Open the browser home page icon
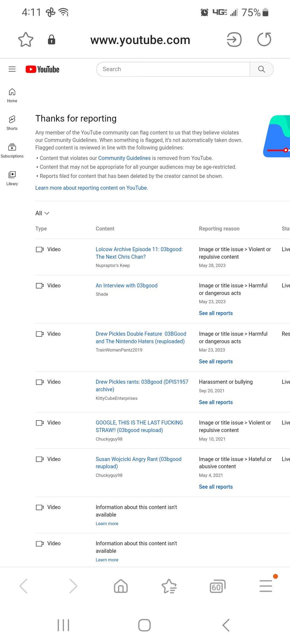The height and width of the screenshot is (644, 290). (121, 586)
